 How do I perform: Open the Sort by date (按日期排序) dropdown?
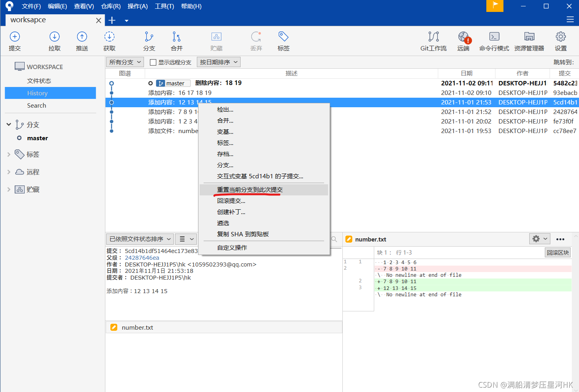click(x=219, y=62)
